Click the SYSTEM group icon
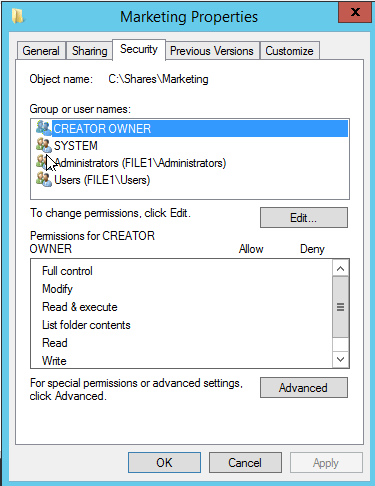Image resolution: width=375 pixels, height=486 pixels. 44,145
